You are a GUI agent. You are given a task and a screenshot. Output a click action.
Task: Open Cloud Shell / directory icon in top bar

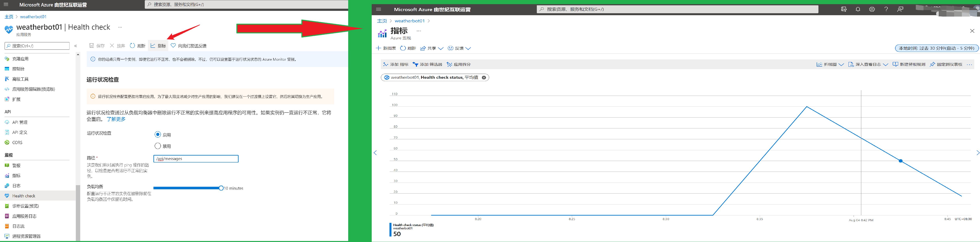[844, 9]
